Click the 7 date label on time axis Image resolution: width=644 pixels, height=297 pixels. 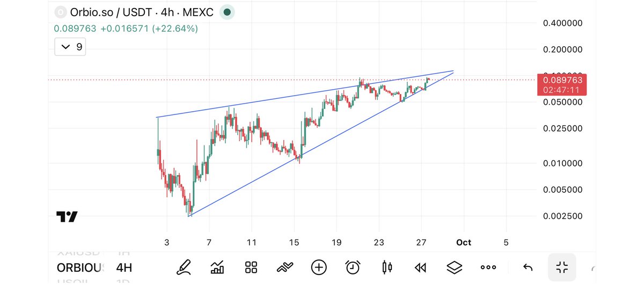pyautogui.click(x=209, y=242)
